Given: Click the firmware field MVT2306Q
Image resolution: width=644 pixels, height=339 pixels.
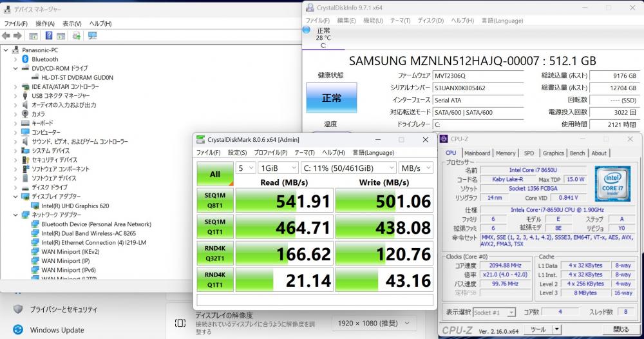Looking at the screenshot, I should [x=478, y=75].
